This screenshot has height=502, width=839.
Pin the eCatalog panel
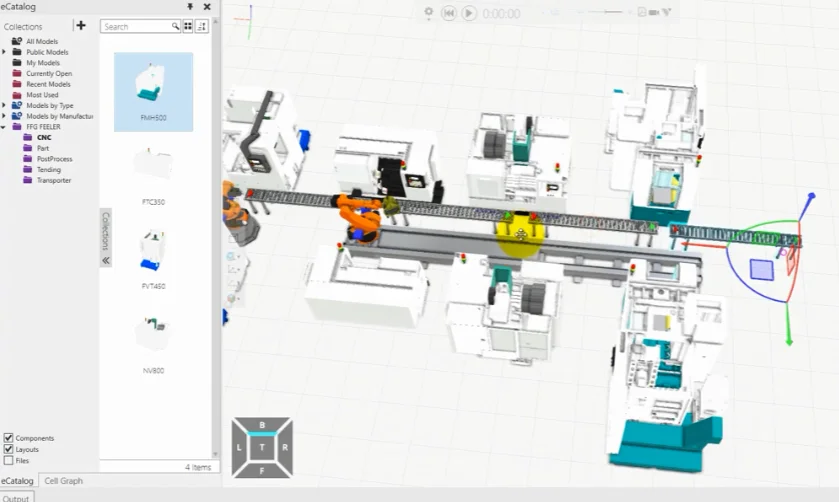(x=190, y=6)
